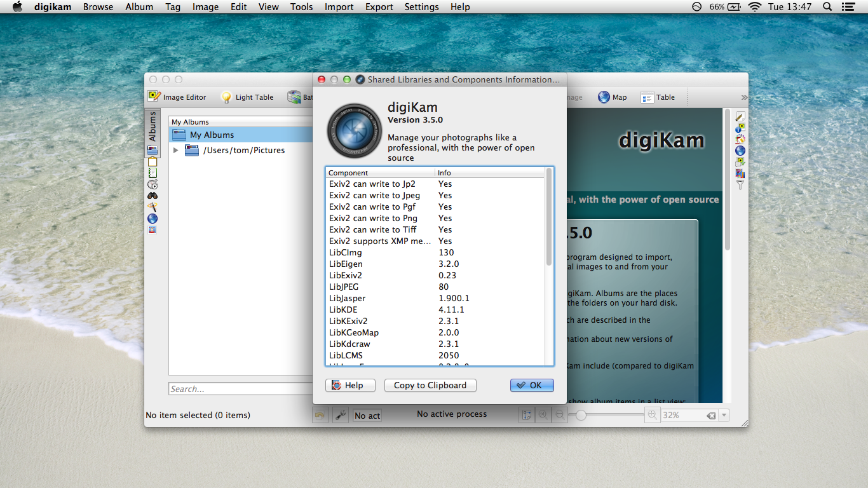Open the Timeline clock sidebar icon
The height and width of the screenshot is (488, 868).
(153, 184)
